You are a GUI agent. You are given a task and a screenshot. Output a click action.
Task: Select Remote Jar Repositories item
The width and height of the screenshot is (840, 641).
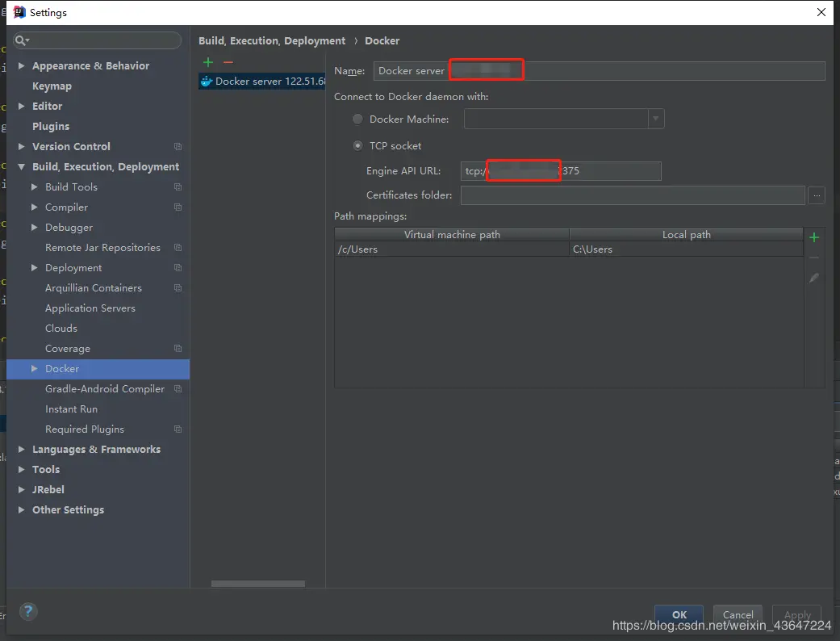point(102,248)
